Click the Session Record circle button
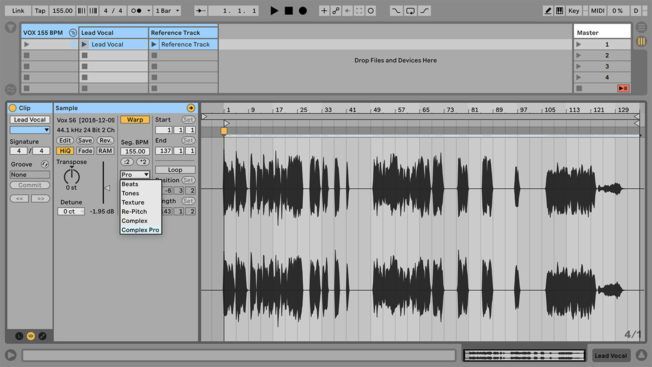This screenshot has width=652, height=367. tap(370, 11)
